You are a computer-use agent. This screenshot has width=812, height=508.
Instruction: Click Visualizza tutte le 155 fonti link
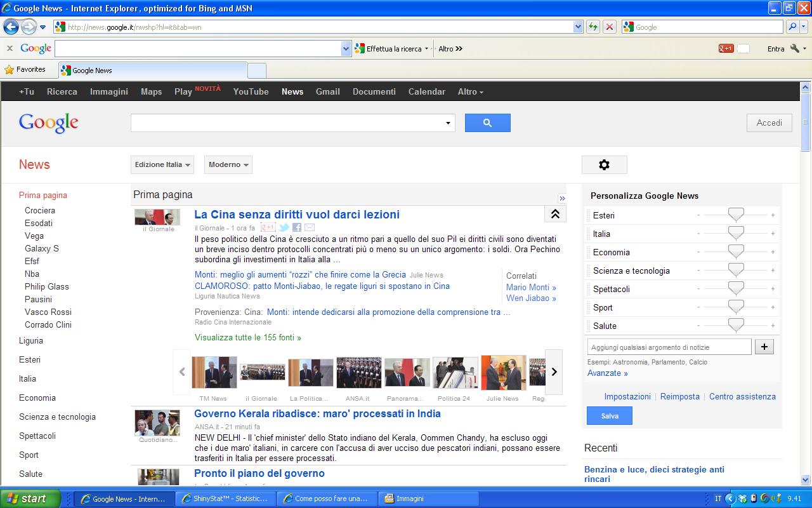[248, 337]
